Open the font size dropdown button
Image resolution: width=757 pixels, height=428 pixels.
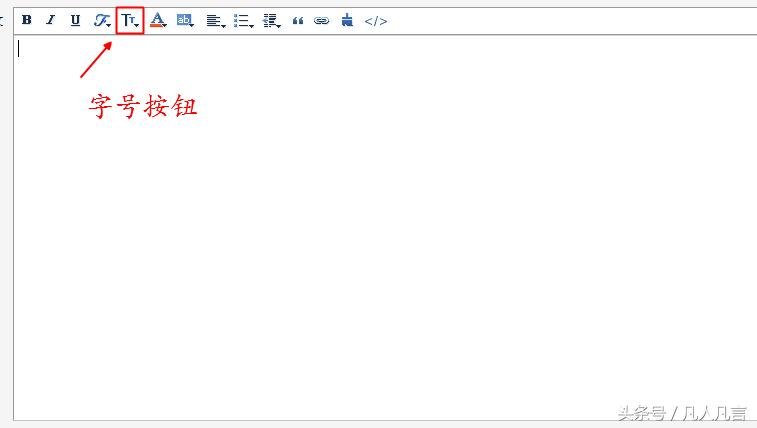[130, 20]
